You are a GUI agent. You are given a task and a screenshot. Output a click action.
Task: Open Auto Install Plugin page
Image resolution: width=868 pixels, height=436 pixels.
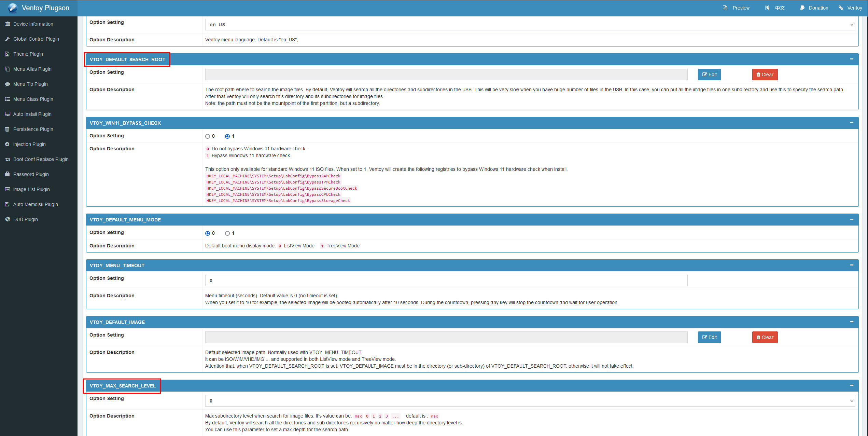(x=32, y=114)
